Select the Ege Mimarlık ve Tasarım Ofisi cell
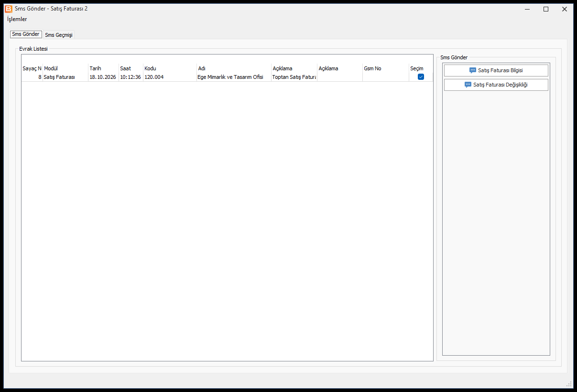The width and height of the screenshot is (577, 392). tap(234, 77)
